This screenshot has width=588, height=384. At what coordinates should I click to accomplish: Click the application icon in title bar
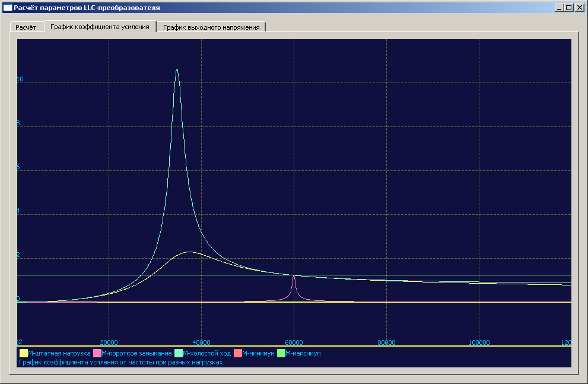(x=8, y=8)
